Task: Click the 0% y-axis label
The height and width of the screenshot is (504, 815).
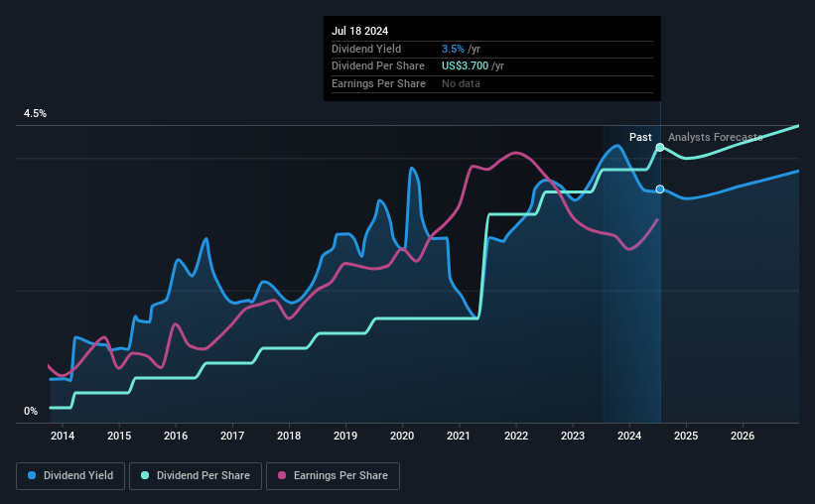Action: coord(31,411)
